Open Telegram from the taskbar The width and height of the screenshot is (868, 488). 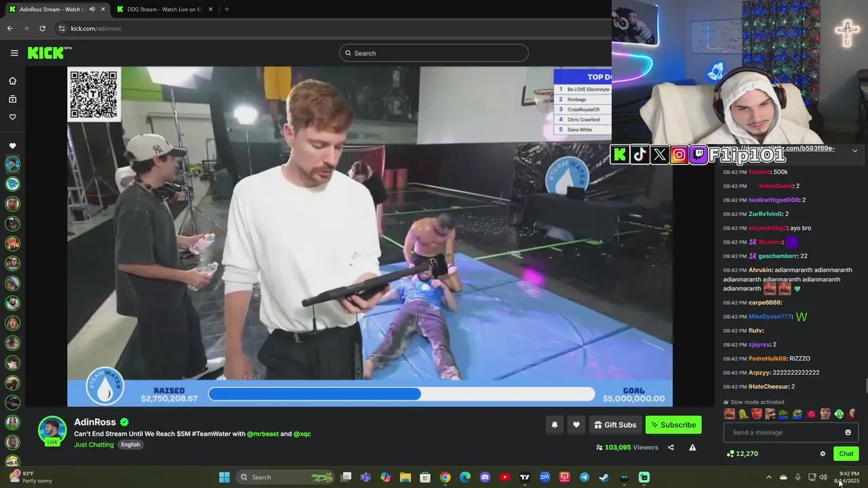[x=585, y=477]
